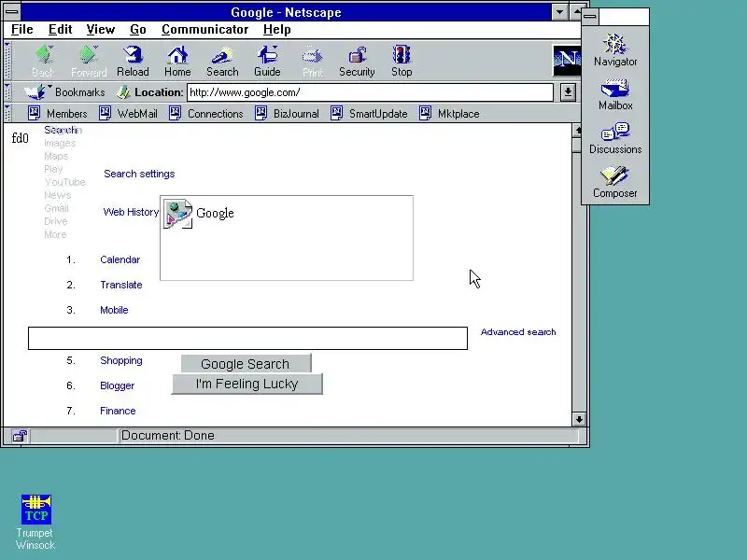
Task: Click the scroll up arrow of page scrollbar
Action: pos(578,130)
